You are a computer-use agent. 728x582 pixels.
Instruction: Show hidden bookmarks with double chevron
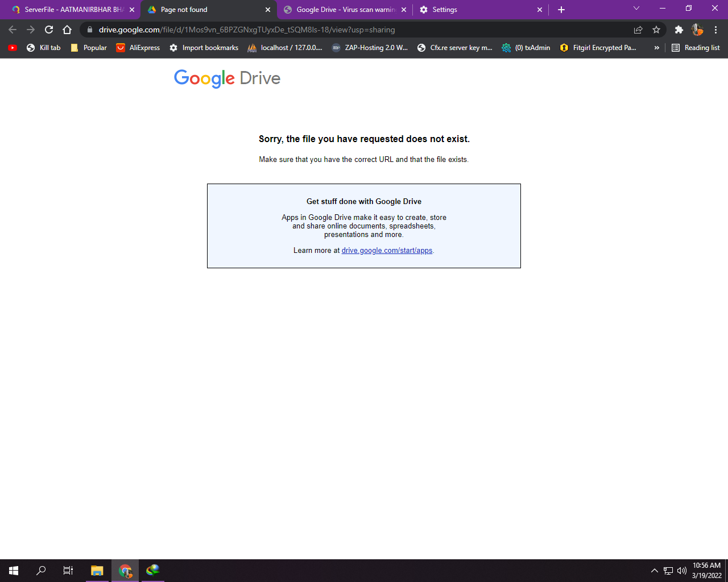coord(657,48)
